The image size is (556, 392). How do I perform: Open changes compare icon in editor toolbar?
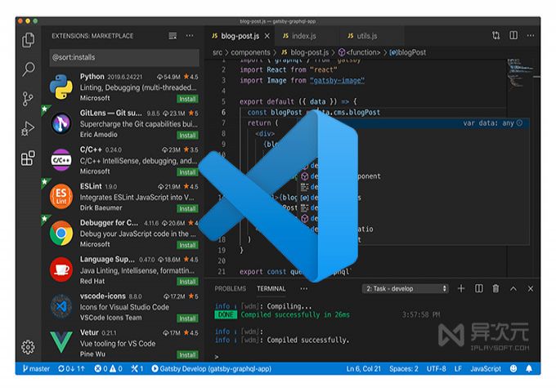496,35
